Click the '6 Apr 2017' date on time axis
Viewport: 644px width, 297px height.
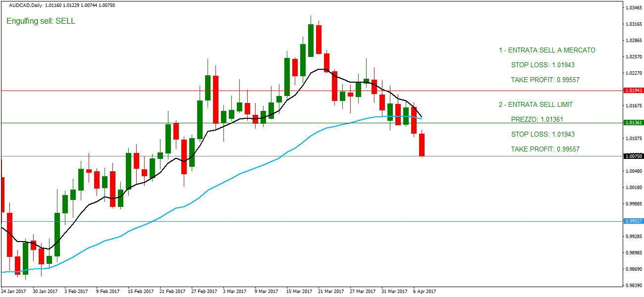pyautogui.click(x=424, y=292)
